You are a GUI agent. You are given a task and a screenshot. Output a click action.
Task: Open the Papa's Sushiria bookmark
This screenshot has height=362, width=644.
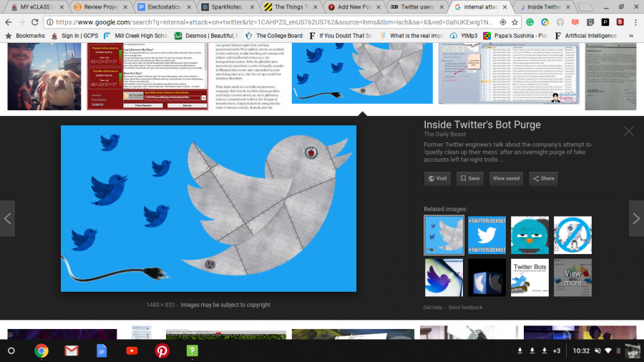click(515, 36)
